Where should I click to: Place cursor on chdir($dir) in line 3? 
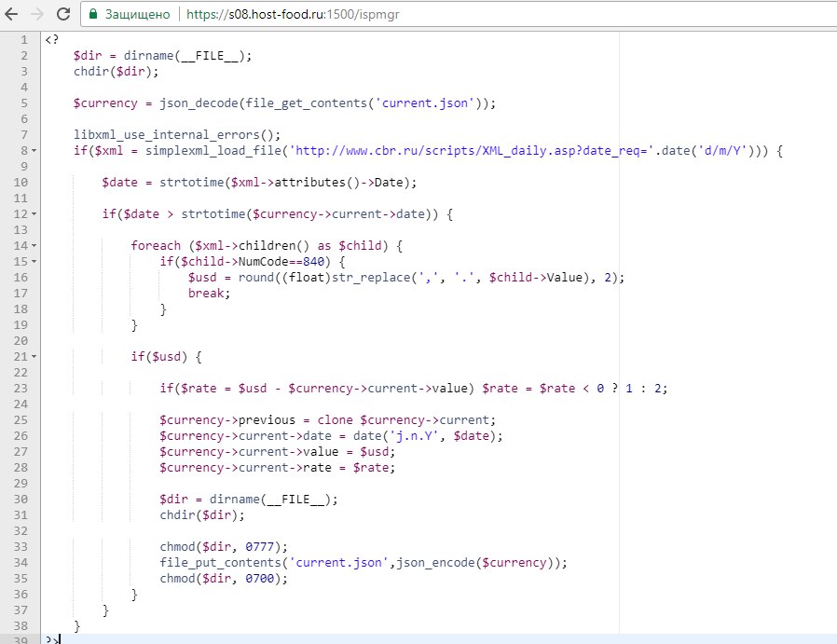116,72
